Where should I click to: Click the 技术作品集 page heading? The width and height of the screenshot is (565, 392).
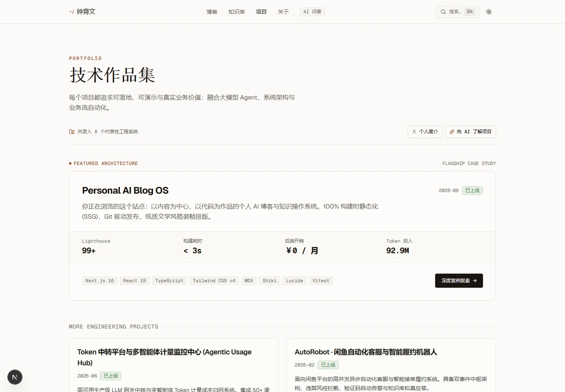pyautogui.click(x=112, y=75)
